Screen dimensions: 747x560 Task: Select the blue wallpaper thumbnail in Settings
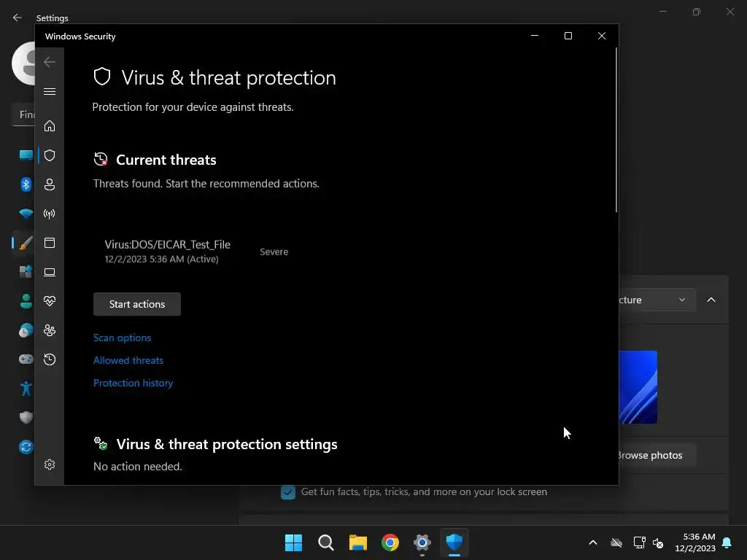point(638,387)
